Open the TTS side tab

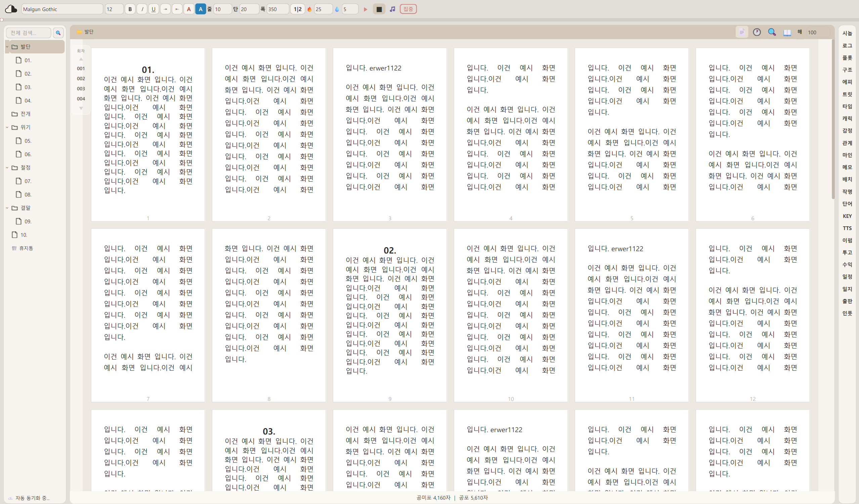[847, 228]
